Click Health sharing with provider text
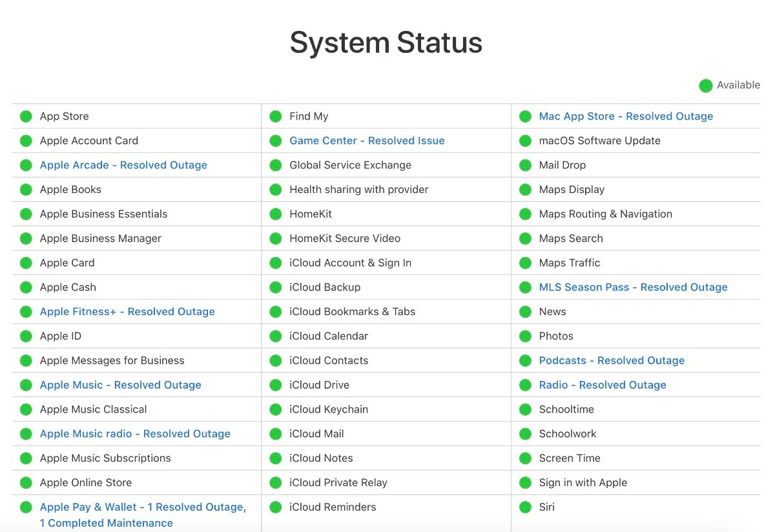 359,190
